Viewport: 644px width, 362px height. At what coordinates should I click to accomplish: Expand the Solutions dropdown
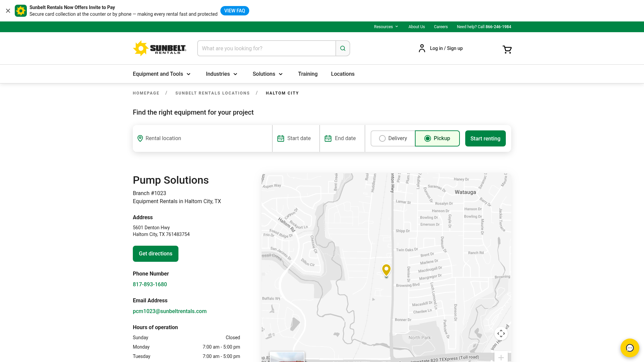[267, 74]
